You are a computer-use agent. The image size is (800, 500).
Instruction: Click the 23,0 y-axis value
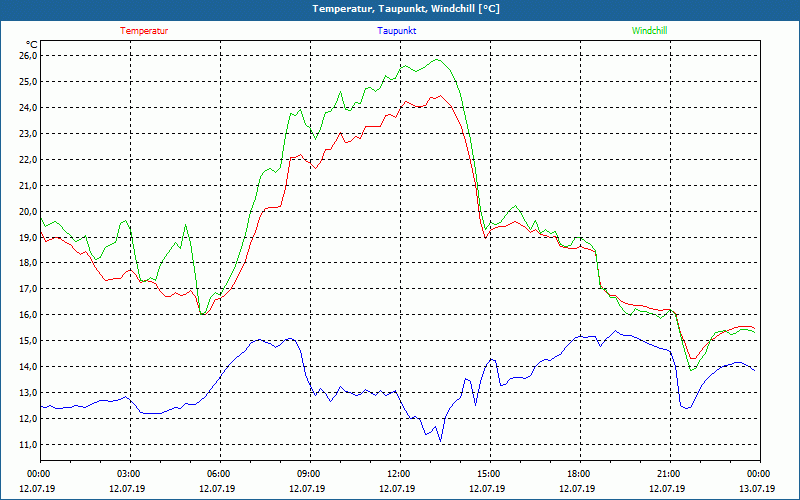click(28, 133)
